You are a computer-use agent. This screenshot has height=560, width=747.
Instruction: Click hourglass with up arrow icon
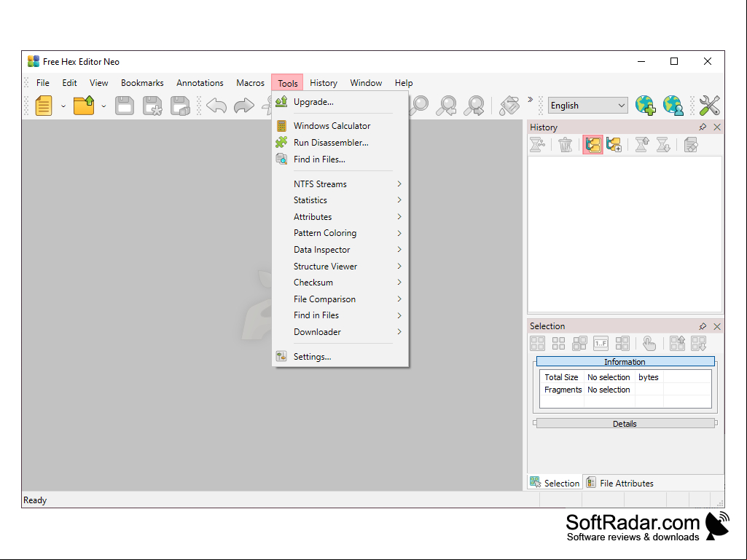tap(642, 145)
